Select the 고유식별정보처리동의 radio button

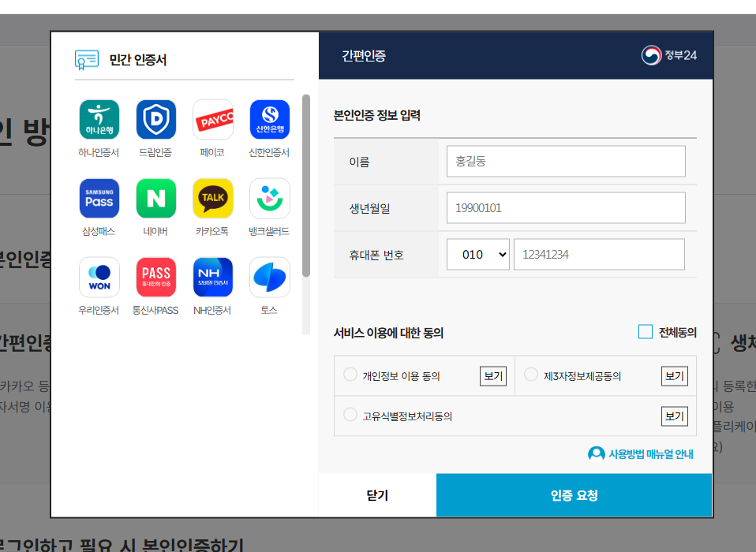[350, 415]
